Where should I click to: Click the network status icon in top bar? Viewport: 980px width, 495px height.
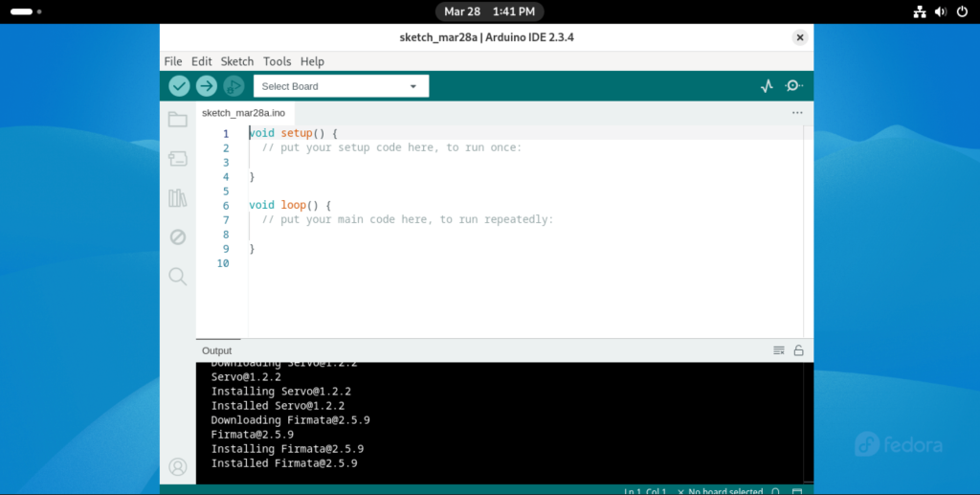point(920,11)
